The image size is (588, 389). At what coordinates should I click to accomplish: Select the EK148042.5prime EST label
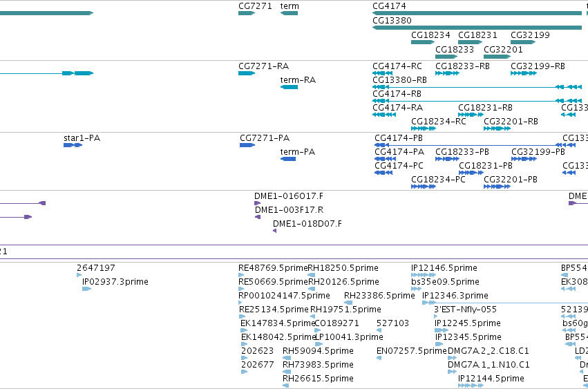[278, 338]
